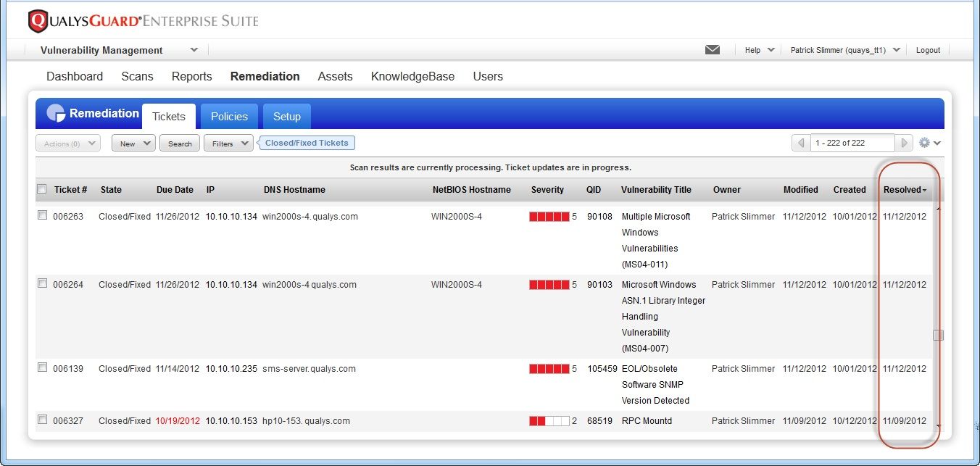Sort by Vulnerability Title column header

656,190
